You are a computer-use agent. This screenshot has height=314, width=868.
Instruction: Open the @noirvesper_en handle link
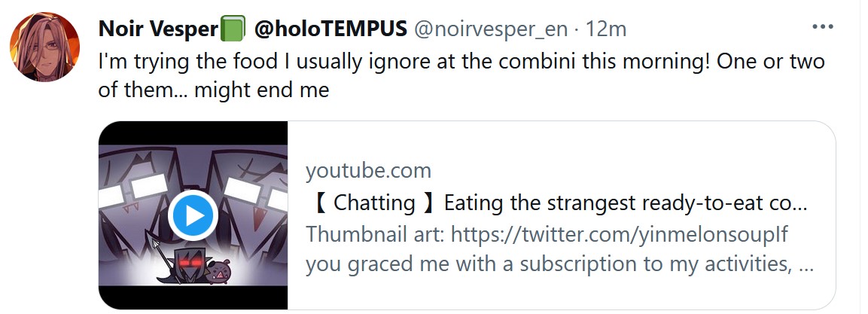tap(489, 29)
